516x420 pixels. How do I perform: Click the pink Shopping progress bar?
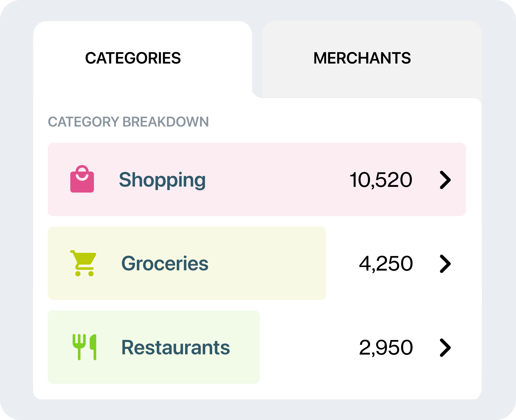tap(256, 179)
